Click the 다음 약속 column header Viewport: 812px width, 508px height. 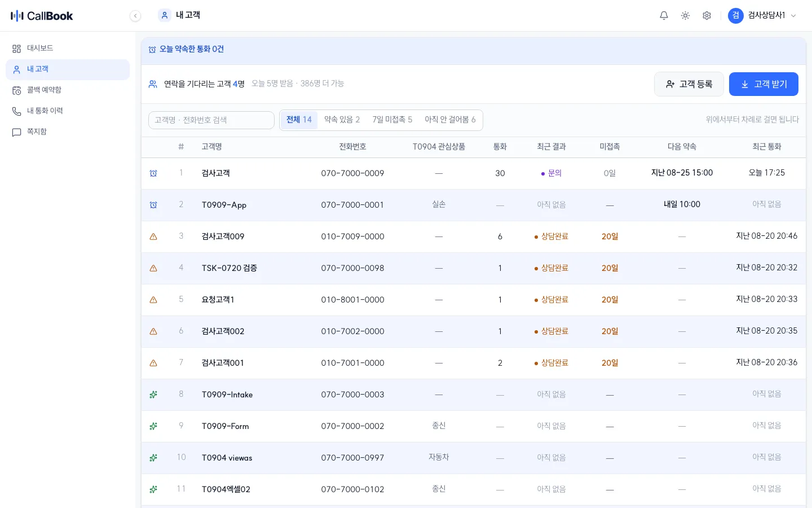point(682,147)
